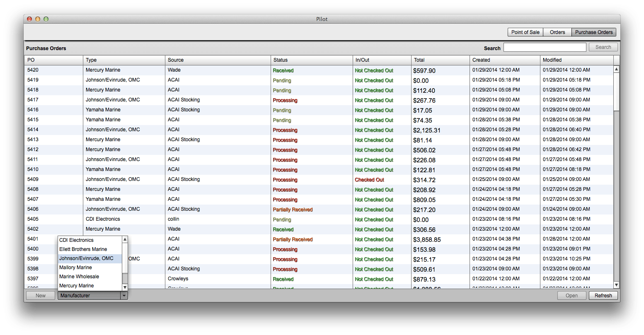Switch to the Orders tab
Screen dimensions: 644x335
[557, 32]
